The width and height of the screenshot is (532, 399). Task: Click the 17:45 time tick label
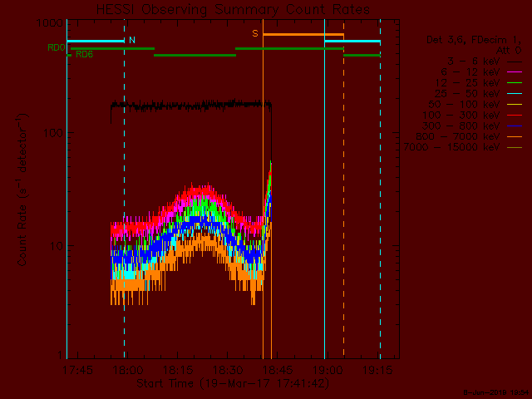pyautogui.click(x=77, y=370)
